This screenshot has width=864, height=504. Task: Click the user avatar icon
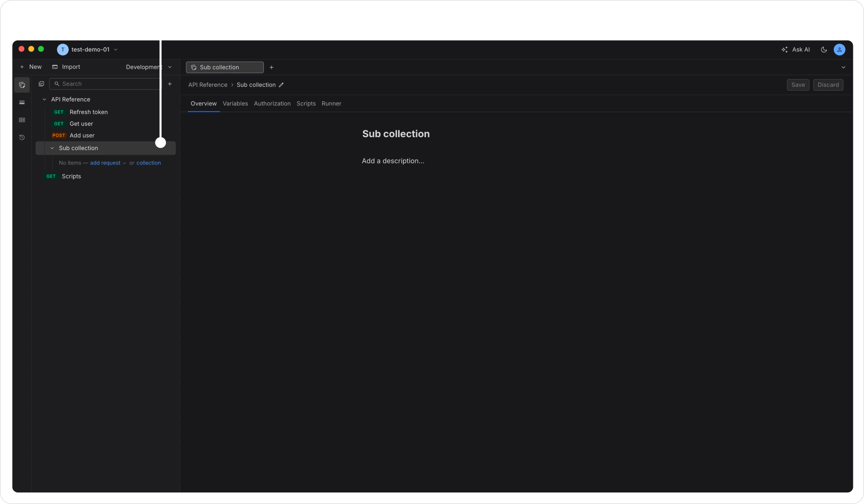click(x=839, y=50)
